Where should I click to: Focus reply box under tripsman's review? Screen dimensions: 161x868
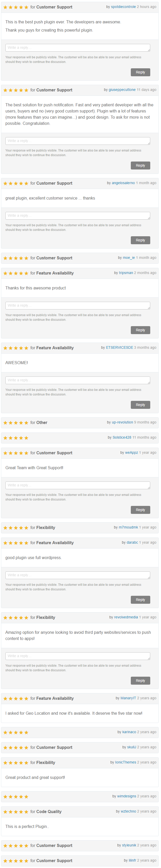[x=78, y=305]
